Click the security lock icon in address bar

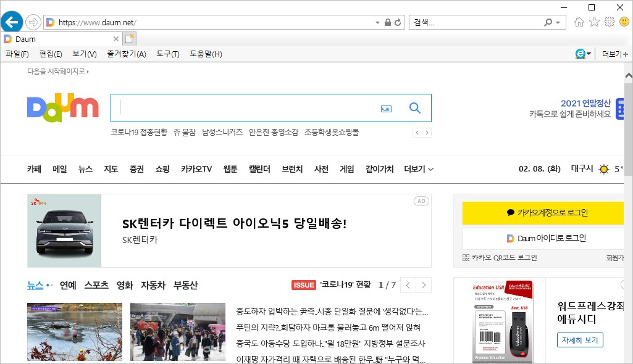pyautogui.click(x=388, y=22)
